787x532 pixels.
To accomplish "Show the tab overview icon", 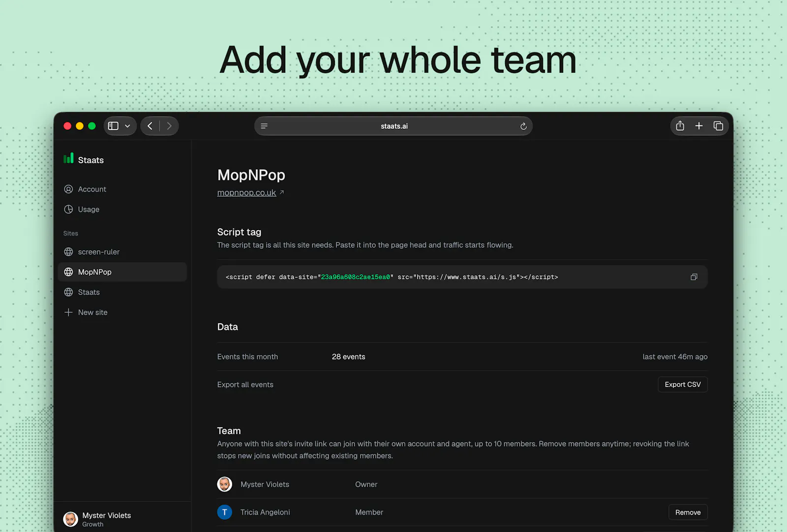I will (718, 126).
